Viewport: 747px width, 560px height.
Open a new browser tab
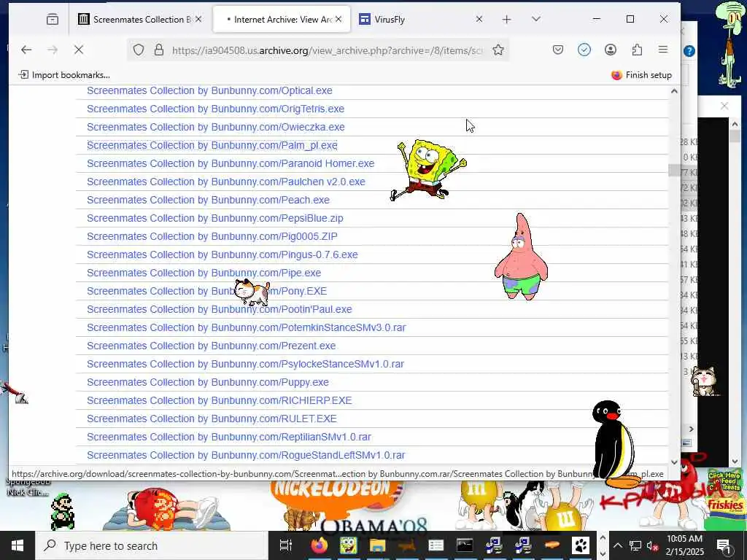pyautogui.click(x=506, y=19)
